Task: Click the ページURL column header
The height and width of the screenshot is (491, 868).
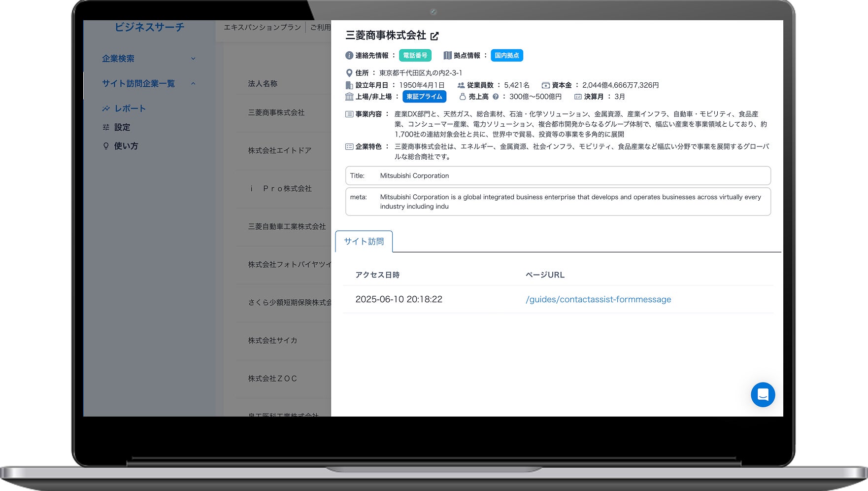Action: (x=545, y=275)
